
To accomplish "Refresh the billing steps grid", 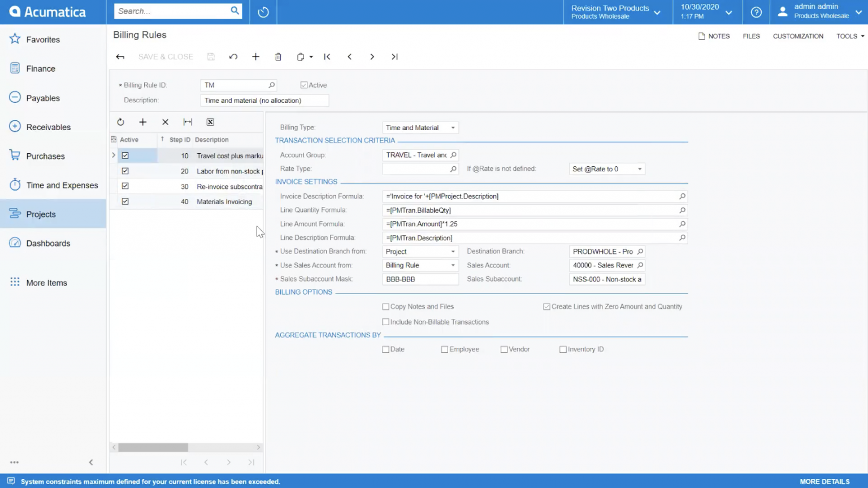I will coord(120,122).
